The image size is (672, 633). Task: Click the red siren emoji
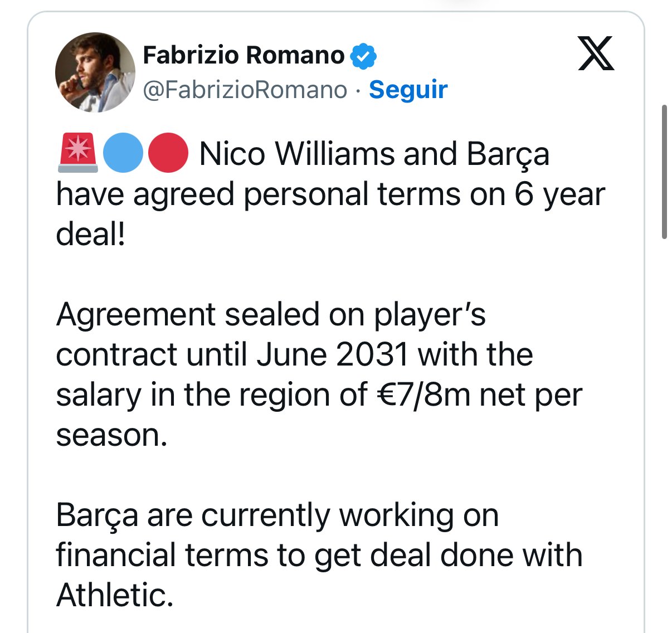78,153
